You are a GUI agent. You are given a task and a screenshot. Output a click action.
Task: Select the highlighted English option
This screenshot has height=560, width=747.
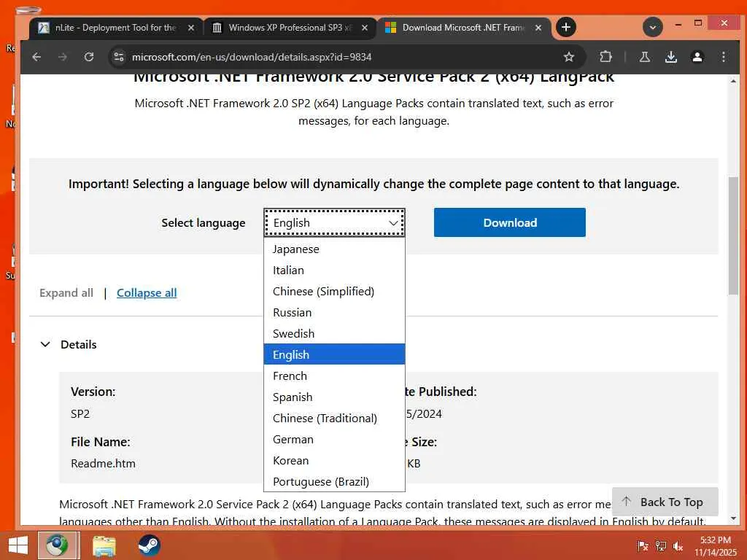[334, 354]
